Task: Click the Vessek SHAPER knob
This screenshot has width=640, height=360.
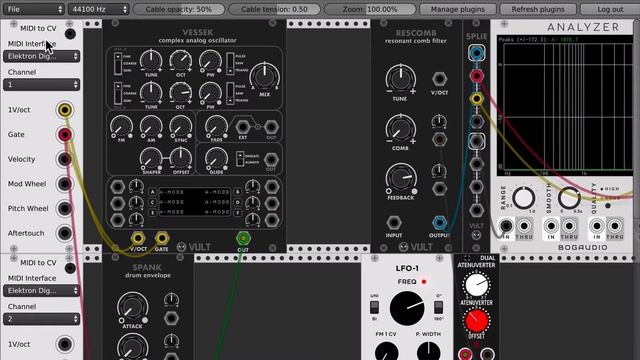Action: pos(151,159)
